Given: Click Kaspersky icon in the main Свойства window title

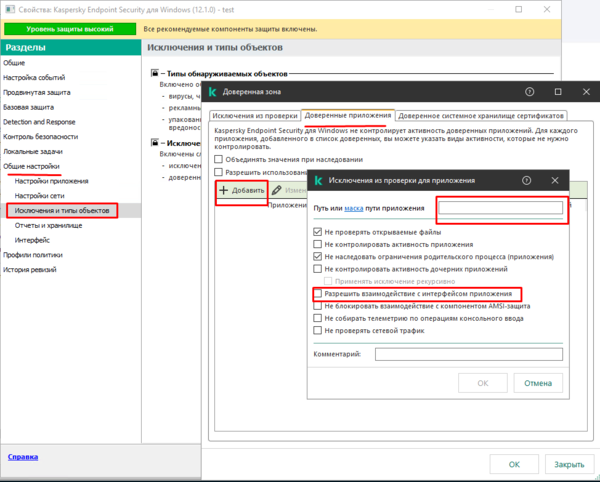Looking at the screenshot, I should (7, 7).
